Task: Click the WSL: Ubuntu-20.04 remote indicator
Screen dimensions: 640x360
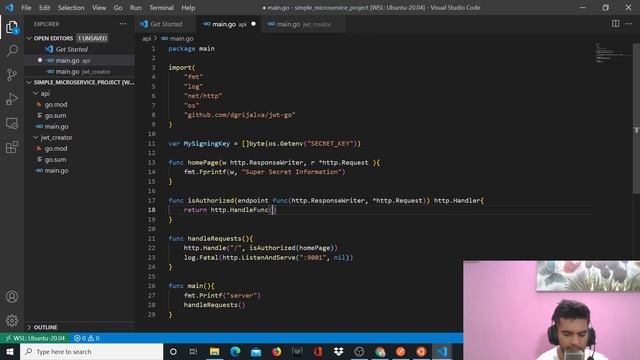Action: point(35,338)
